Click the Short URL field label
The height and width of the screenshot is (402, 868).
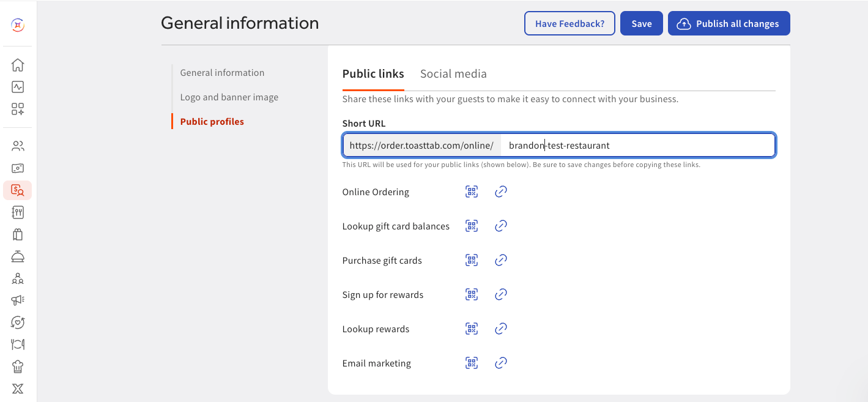click(x=364, y=124)
